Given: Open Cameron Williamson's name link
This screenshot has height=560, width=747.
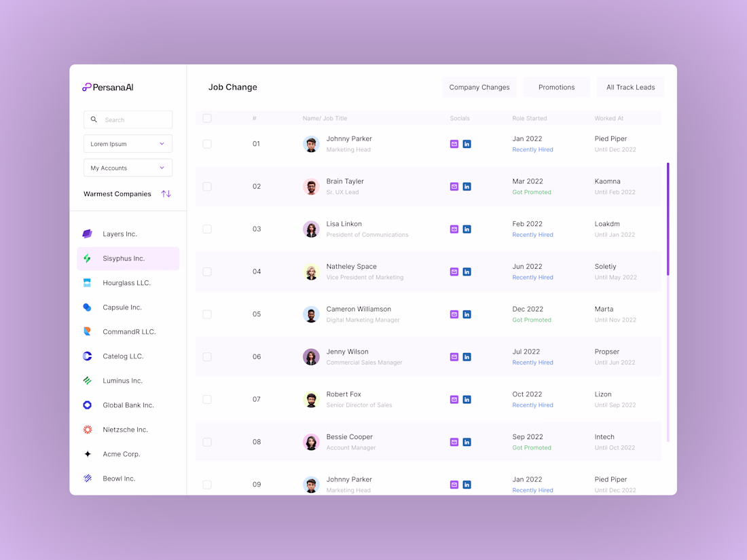Looking at the screenshot, I should tap(359, 309).
